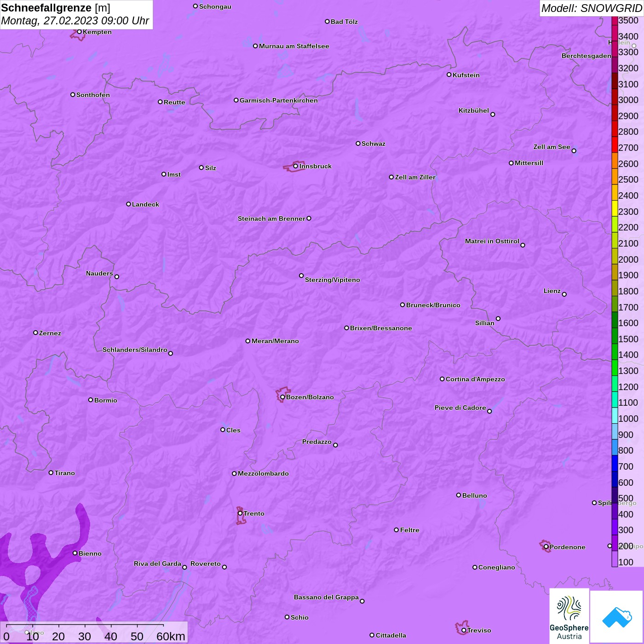Screen dimensions: 644x644
Task: Click the Murnau am Staffelsee label
Action: coord(294,46)
